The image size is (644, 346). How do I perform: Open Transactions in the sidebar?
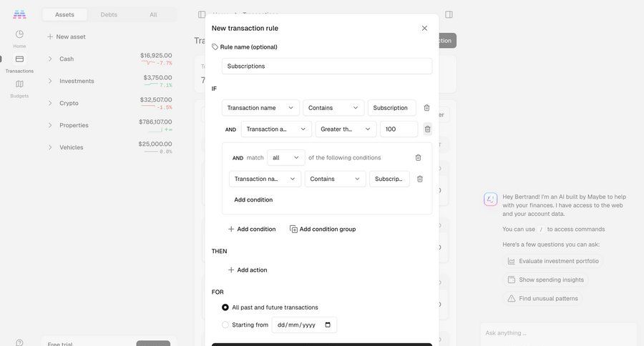coord(19,64)
